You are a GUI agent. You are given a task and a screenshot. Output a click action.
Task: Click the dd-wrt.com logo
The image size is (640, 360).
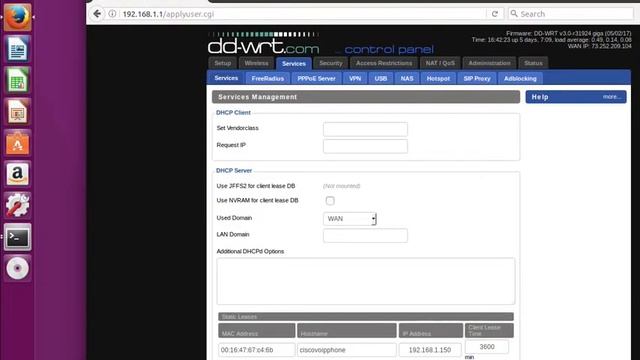(263, 44)
